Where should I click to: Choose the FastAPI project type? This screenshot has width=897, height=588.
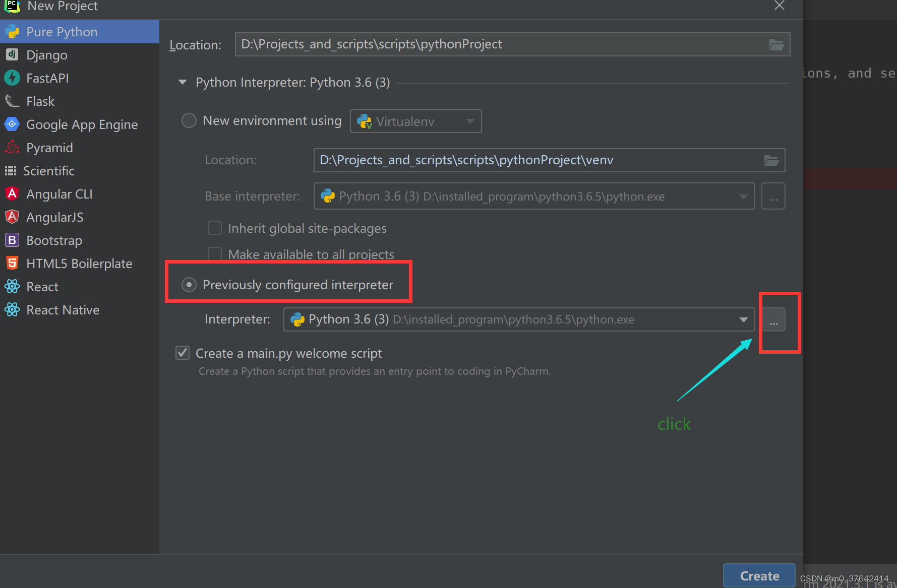pyautogui.click(x=80, y=78)
